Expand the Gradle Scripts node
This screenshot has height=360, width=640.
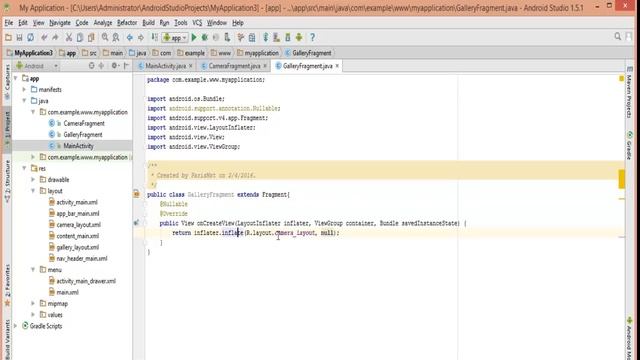click(16, 326)
